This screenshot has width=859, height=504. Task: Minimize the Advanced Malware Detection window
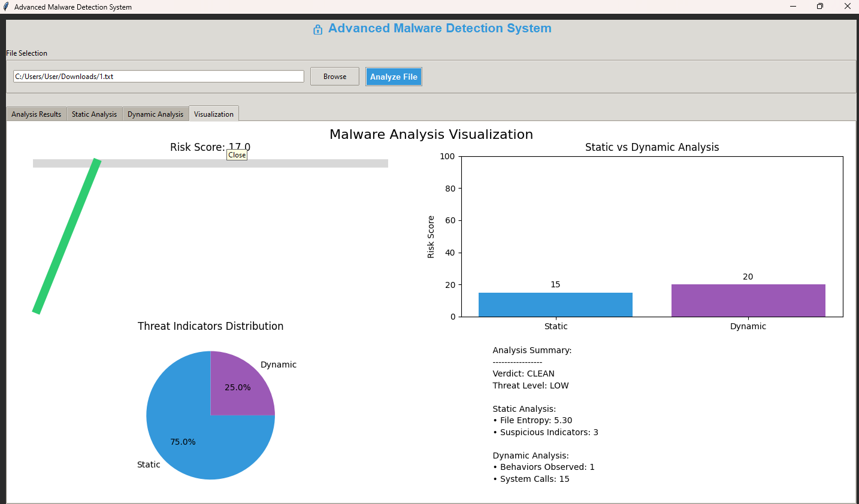click(x=793, y=7)
